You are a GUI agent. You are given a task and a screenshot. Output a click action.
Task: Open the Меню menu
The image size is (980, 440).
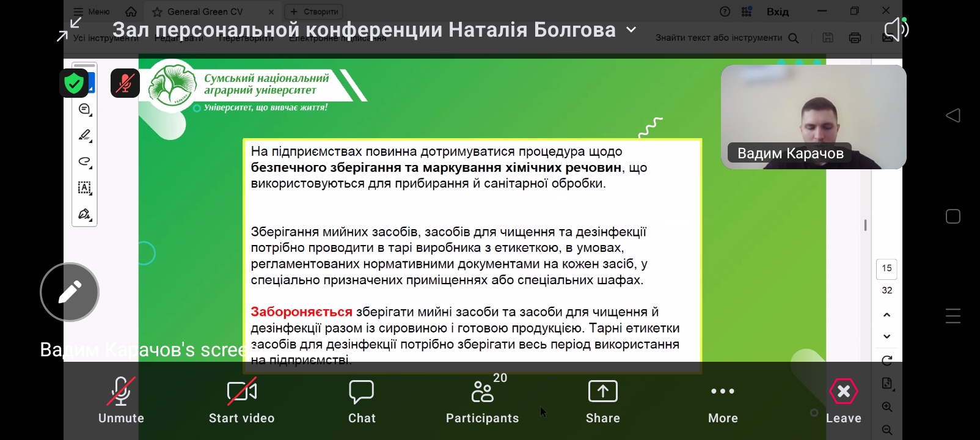(92, 12)
